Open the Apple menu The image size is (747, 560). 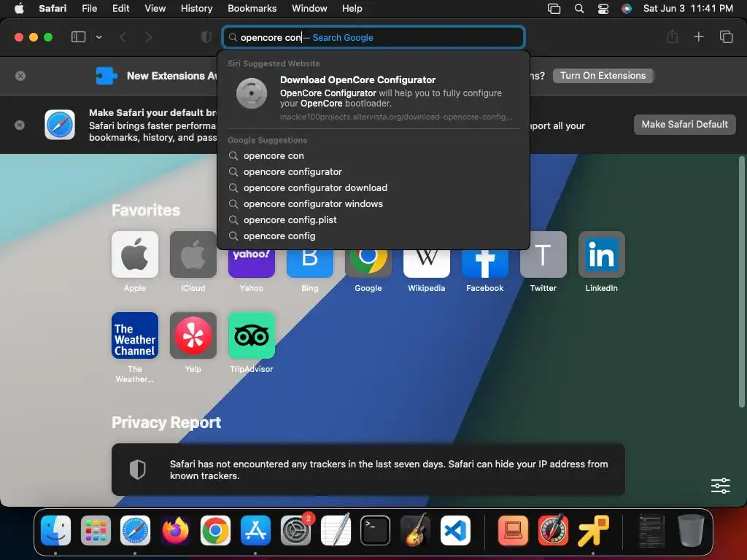tap(19, 8)
